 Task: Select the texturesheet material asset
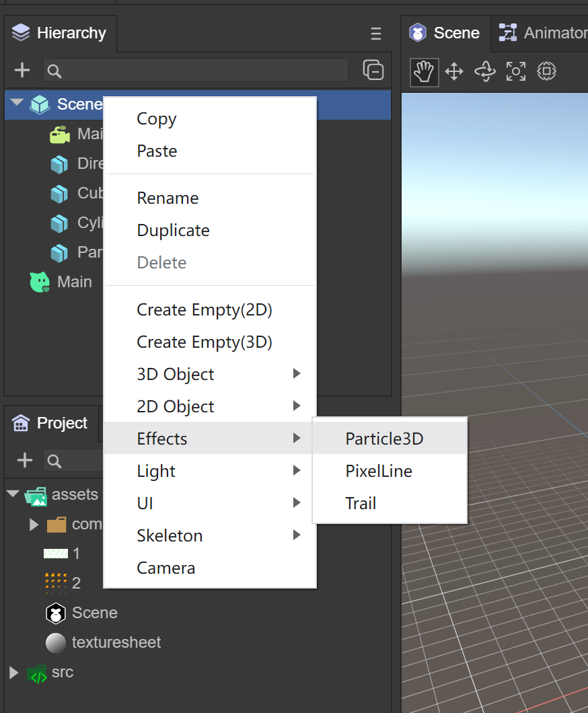coord(116,642)
